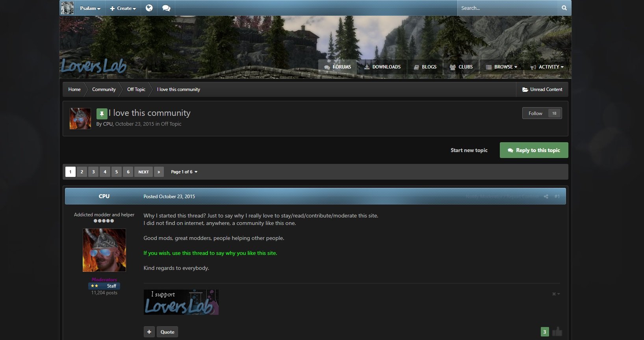The width and height of the screenshot is (644, 340).
Task: Go to page 5
Action: click(117, 172)
